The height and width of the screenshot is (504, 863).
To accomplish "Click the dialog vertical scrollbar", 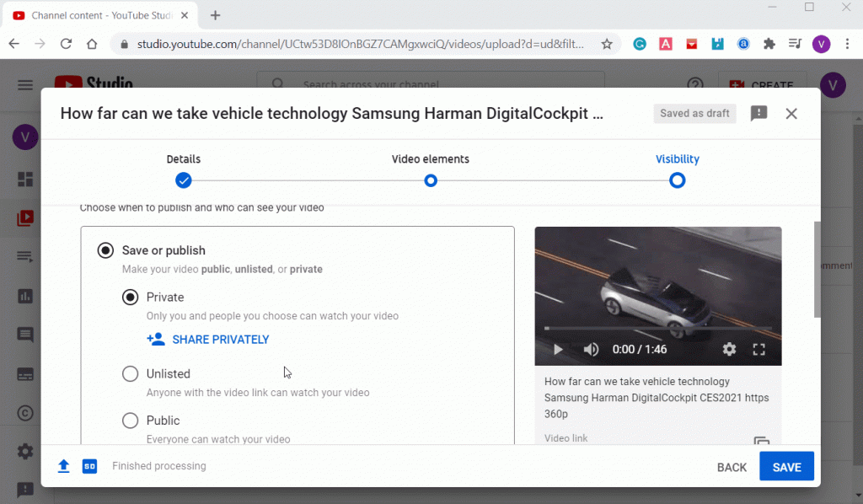I will 817,270.
